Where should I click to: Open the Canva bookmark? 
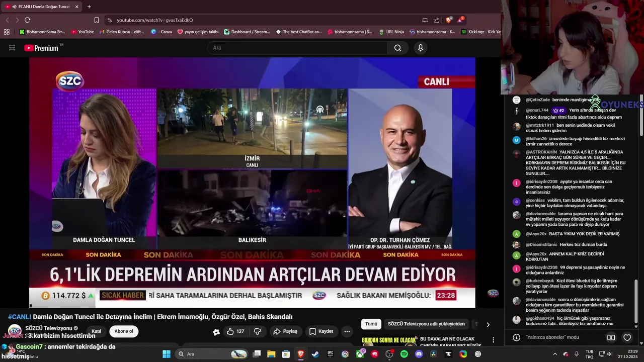click(162, 32)
